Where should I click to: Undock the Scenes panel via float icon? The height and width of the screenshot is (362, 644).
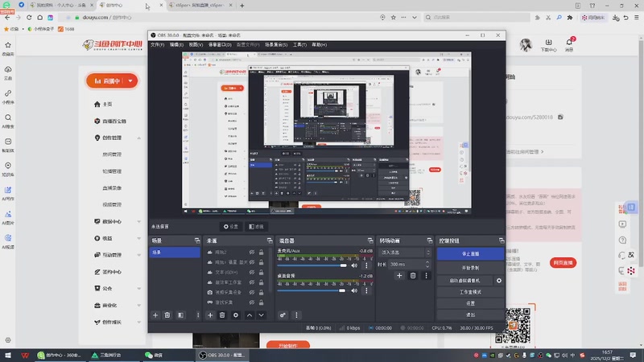click(197, 241)
